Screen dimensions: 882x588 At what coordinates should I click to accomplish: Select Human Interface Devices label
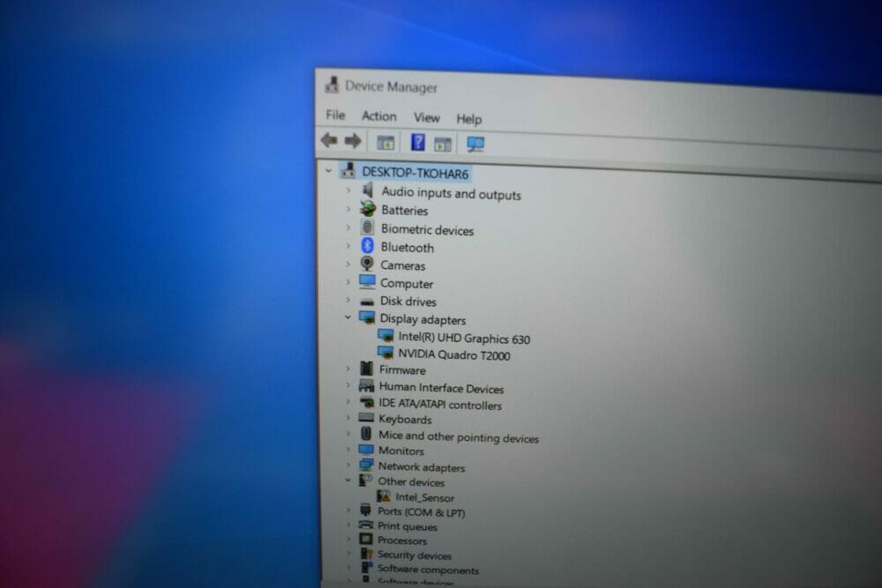441,388
